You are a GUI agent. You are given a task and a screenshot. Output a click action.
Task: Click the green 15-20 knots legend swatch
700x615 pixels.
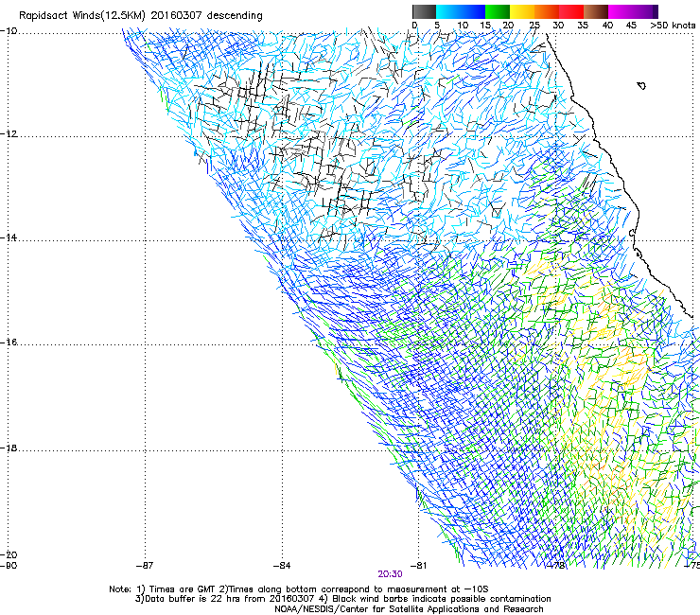point(498,11)
